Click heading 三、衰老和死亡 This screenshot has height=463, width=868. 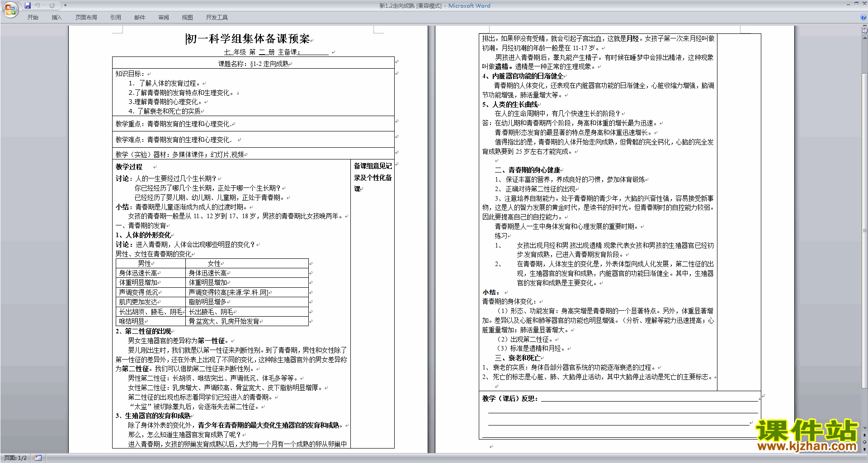pos(518,358)
